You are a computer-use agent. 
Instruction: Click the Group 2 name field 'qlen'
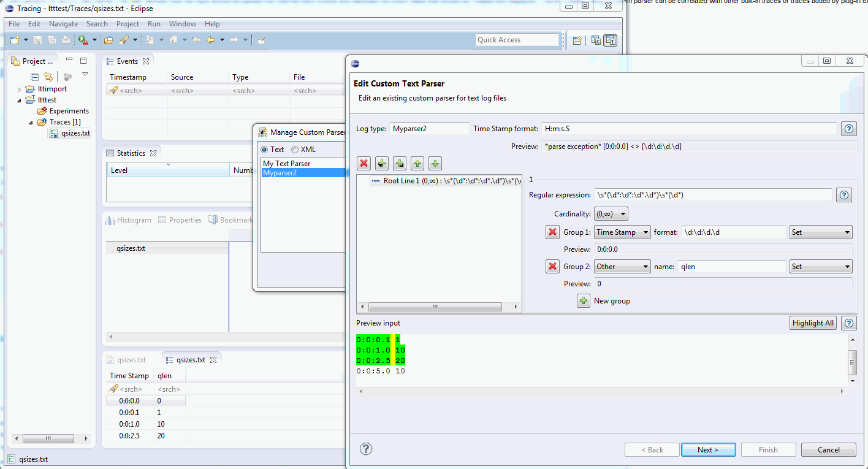click(x=731, y=266)
